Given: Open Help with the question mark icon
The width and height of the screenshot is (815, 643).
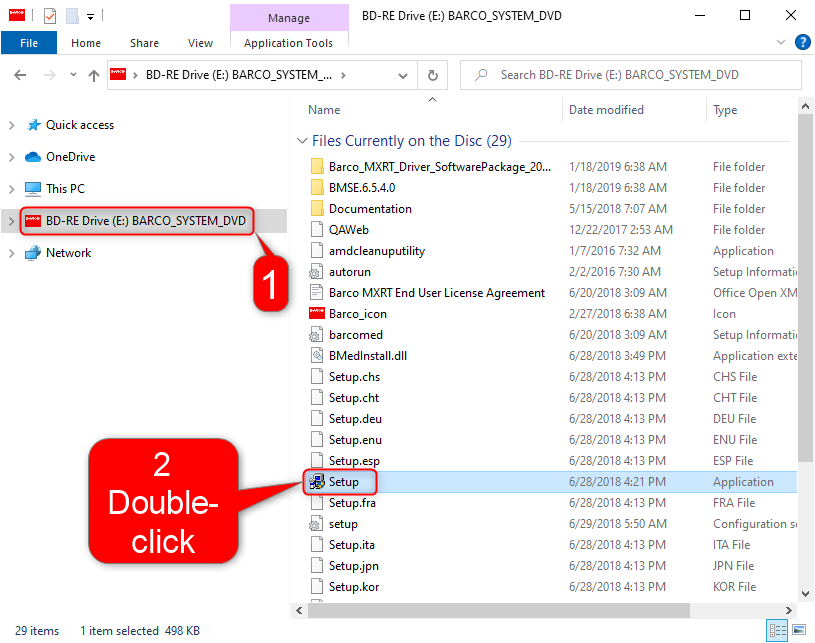Looking at the screenshot, I should [x=803, y=42].
